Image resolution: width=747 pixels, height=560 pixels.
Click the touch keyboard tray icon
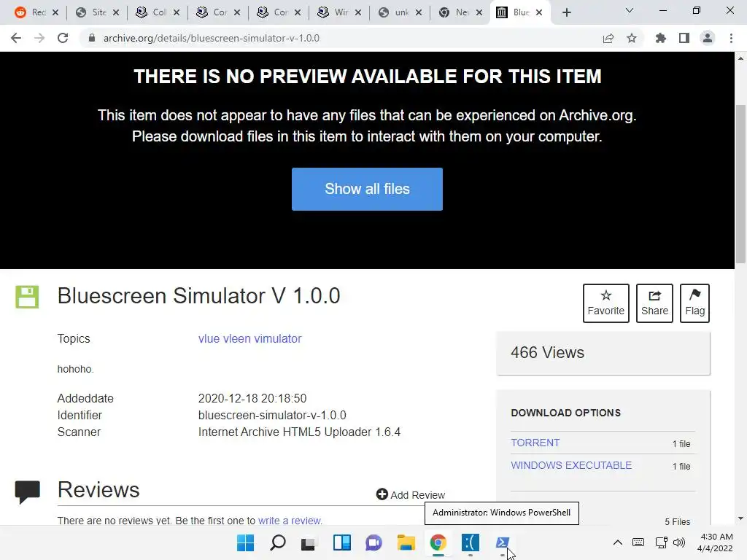[x=638, y=542]
